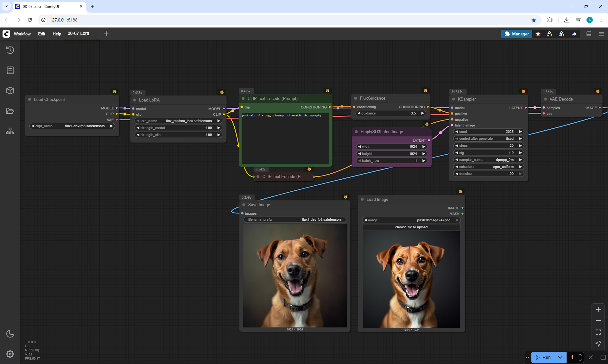Open the node library sidebar icon

[10, 70]
